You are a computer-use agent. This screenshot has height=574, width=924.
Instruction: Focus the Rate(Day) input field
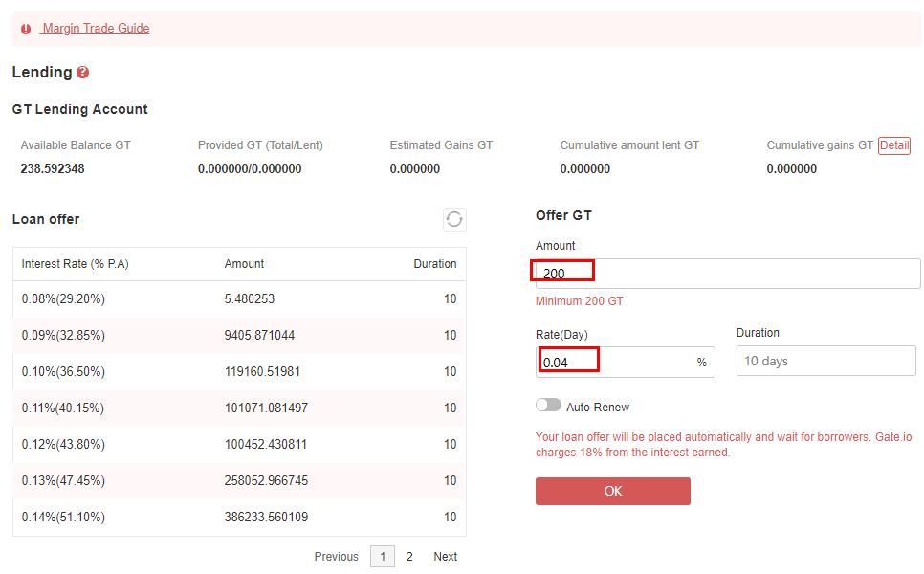[626, 362]
